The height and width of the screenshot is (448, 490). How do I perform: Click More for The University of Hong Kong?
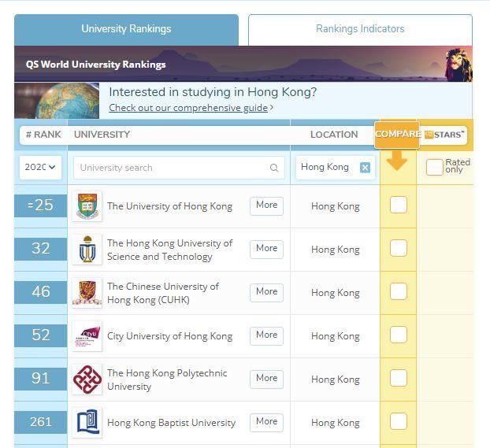point(266,205)
